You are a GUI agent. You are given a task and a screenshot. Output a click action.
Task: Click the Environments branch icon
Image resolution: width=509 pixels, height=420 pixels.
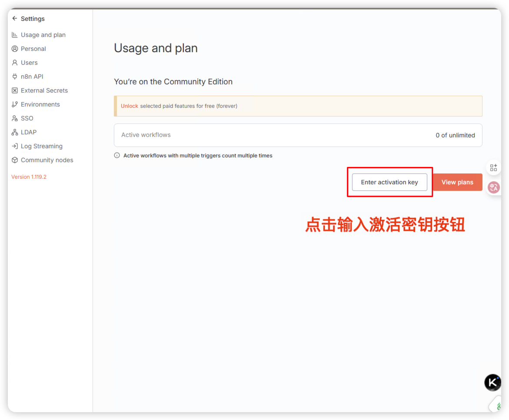[15, 105]
